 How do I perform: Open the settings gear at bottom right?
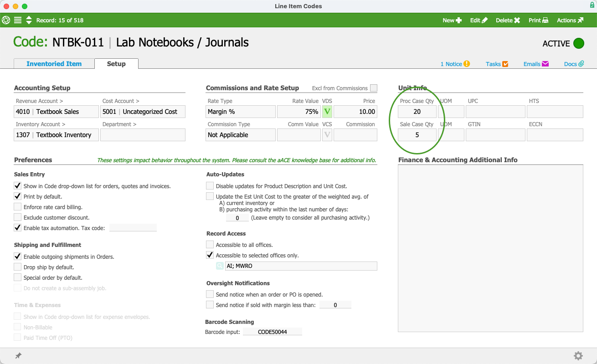coord(578,356)
